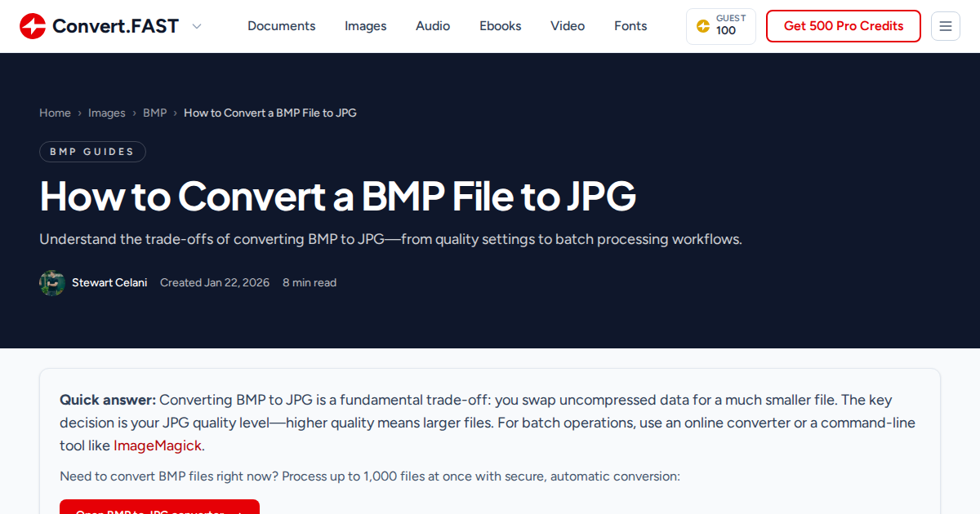Click the Quick answer bold label
Viewport: 980px width, 514px height.
point(108,400)
